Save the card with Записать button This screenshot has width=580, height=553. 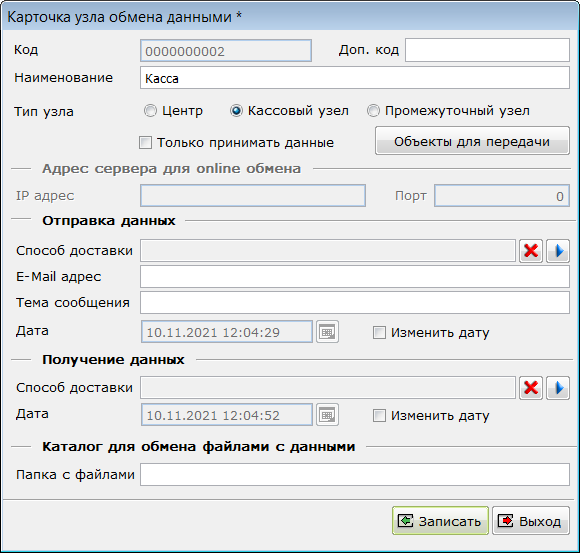click(441, 521)
